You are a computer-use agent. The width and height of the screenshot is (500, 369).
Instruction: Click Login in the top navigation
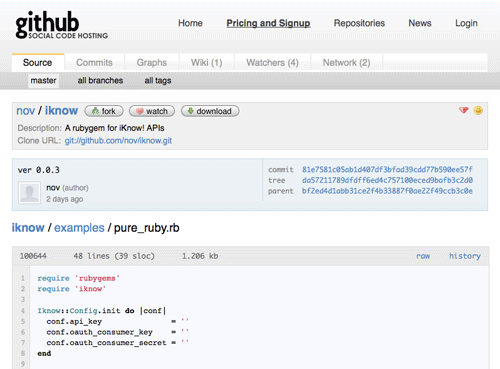pyautogui.click(x=466, y=23)
